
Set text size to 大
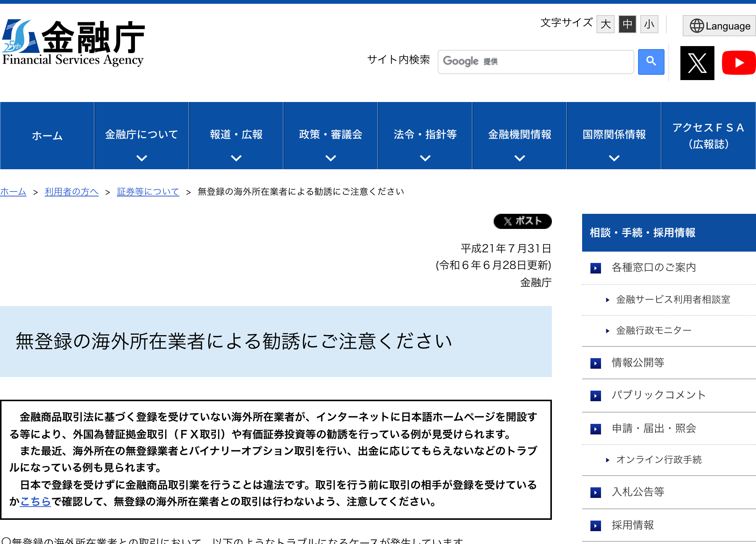coord(606,24)
